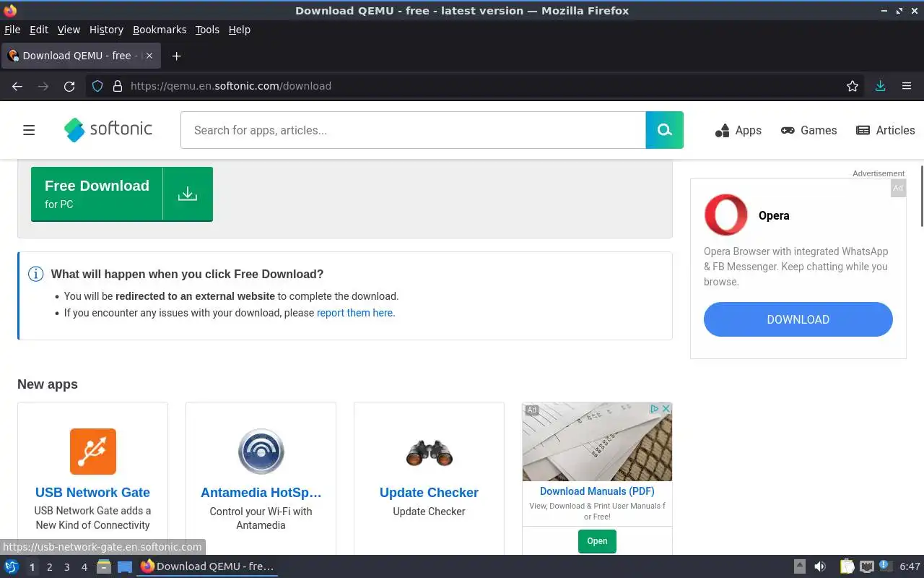Image resolution: width=924 pixels, height=578 pixels.
Task: Click the green Open ad button
Action: 597,541
